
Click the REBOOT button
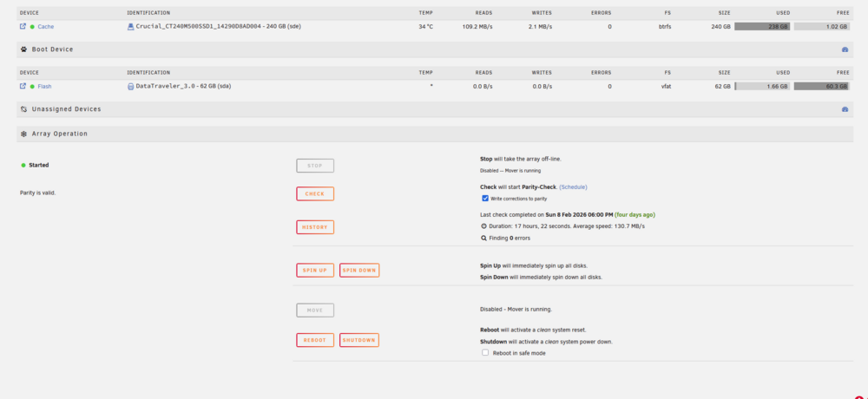tap(315, 340)
